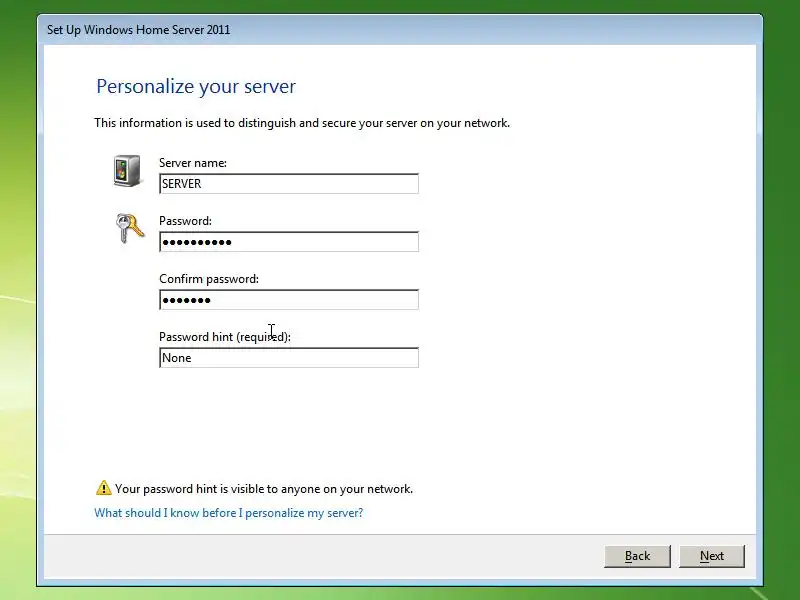Click the yellow warning triangle icon

[104, 488]
